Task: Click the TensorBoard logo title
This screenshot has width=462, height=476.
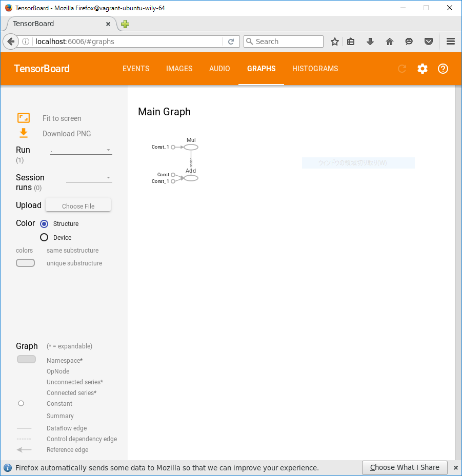Action: pyautogui.click(x=42, y=69)
